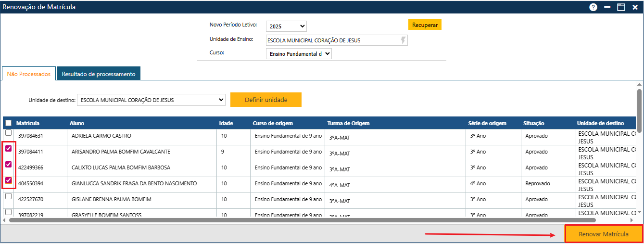Click the Unidade de Ensino input field

(332, 40)
